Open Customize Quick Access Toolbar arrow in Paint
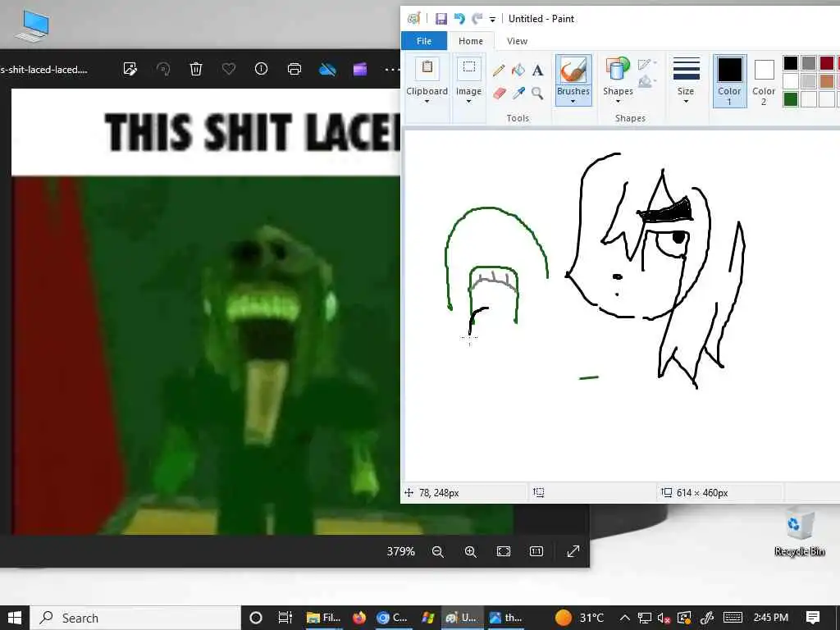 click(492, 20)
